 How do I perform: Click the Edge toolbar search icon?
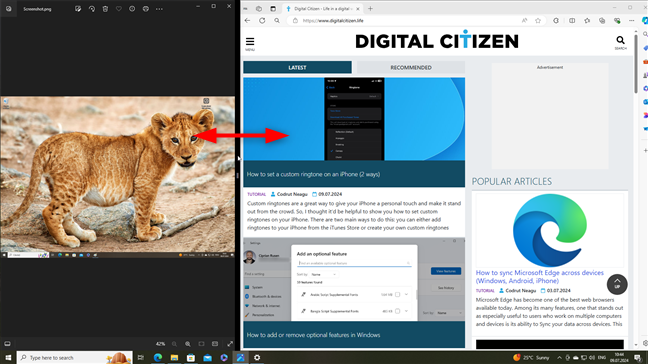click(x=277, y=21)
